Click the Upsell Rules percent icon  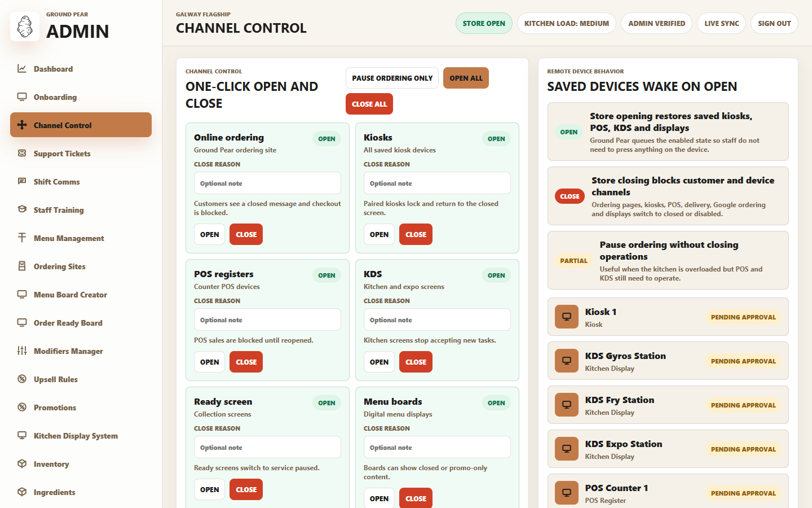(22, 379)
